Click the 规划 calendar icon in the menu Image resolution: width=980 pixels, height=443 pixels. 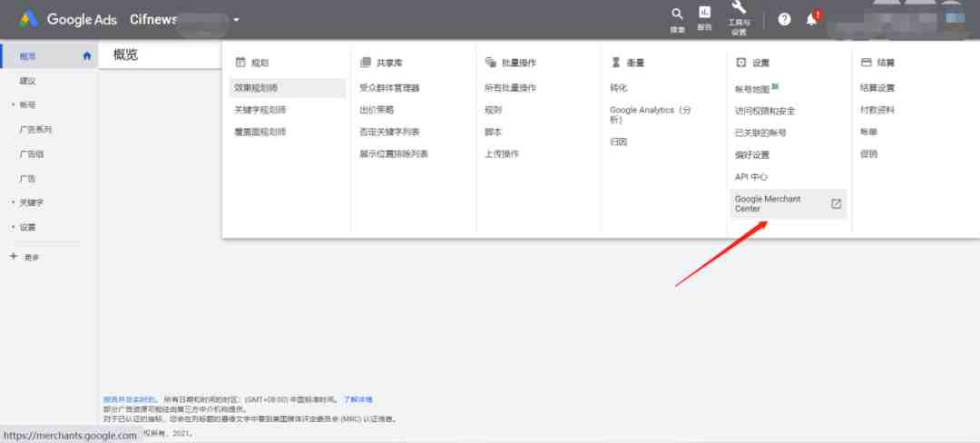tap(240, 63)
